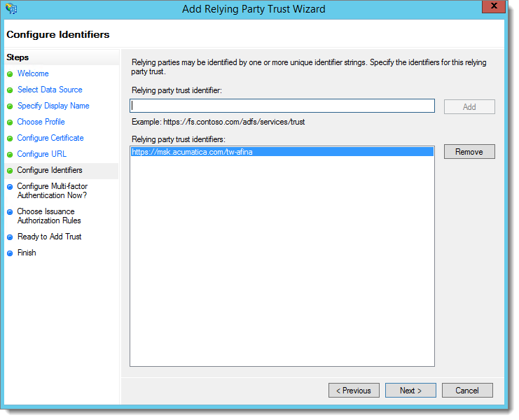Jump to Select Data Source step
Screen dimensions: 519x420
(x=50, y=90)
